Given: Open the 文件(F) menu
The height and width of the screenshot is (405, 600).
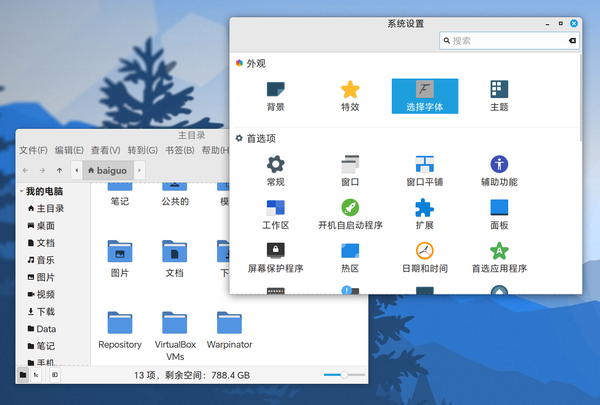Looking at the screenshot, I should coord(34,150).
